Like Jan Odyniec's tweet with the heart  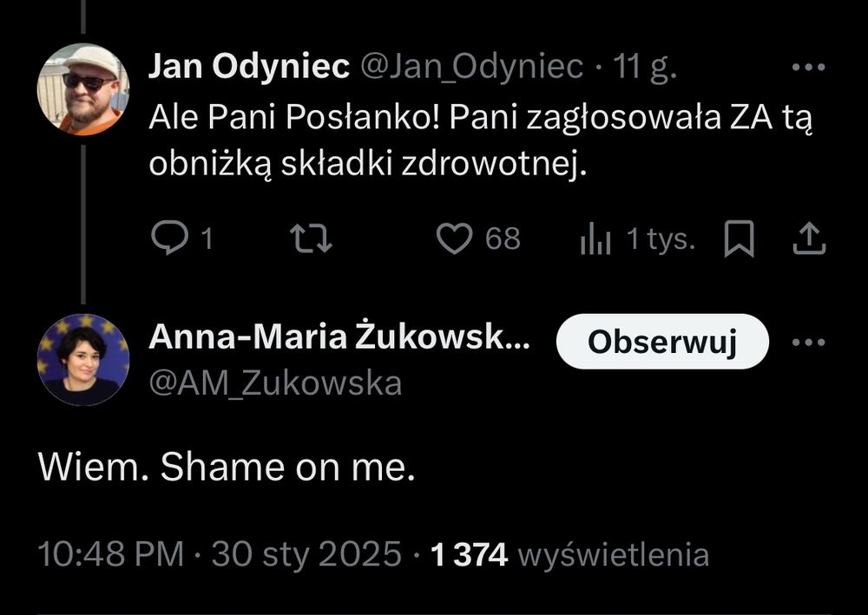pyautogui.click(x=453, y=239)
